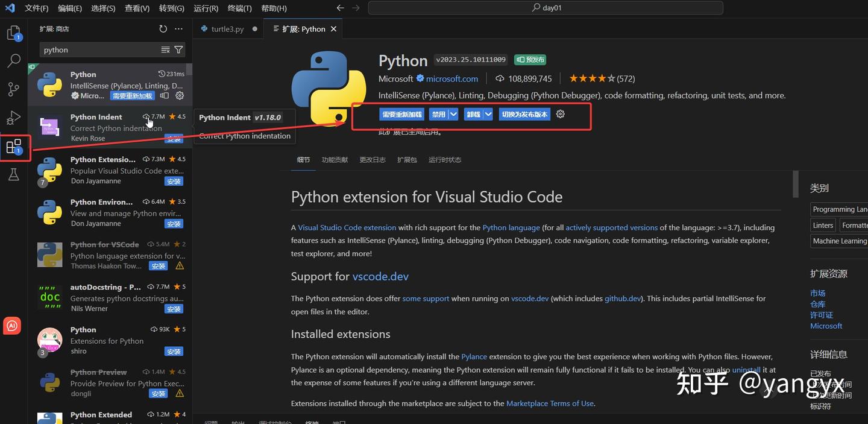Expand the uninstall button dropdown arrow
The height and width of the screenshot is (424, 868).
tap(488, 114)
